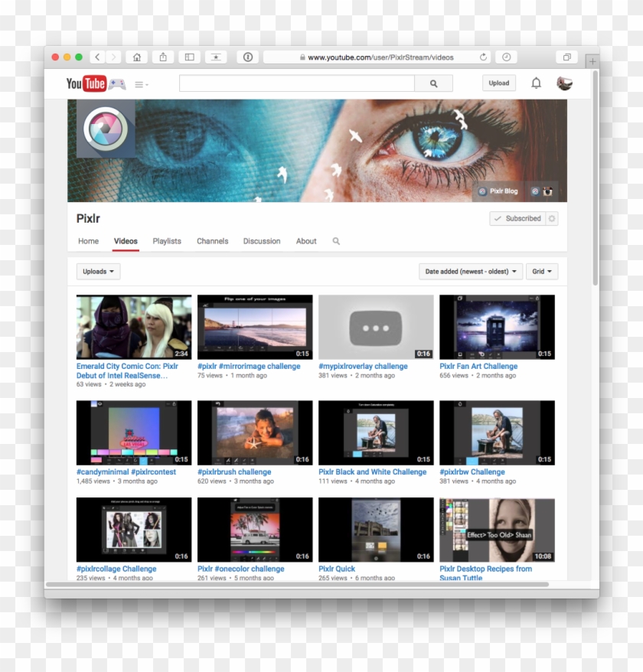The width and height of the screenshot is (643, 672).
Task: Click the reload icon in the address bar
Action: tap(482, 57)
